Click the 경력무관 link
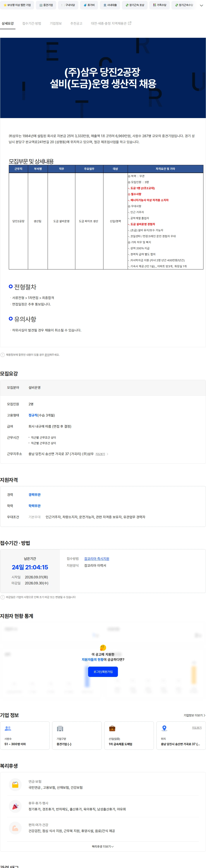206x868 pixels. coord(34,495)
